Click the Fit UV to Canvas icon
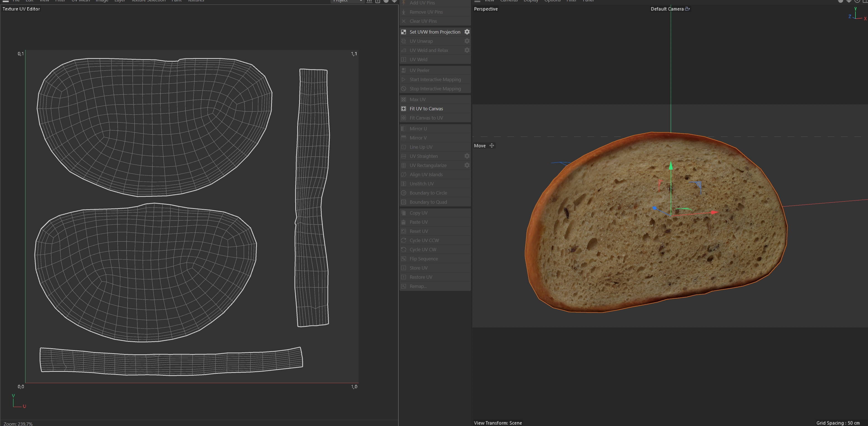Image resolution: width=868 pixels, height=426 pixels. click(x=403, y=109)
